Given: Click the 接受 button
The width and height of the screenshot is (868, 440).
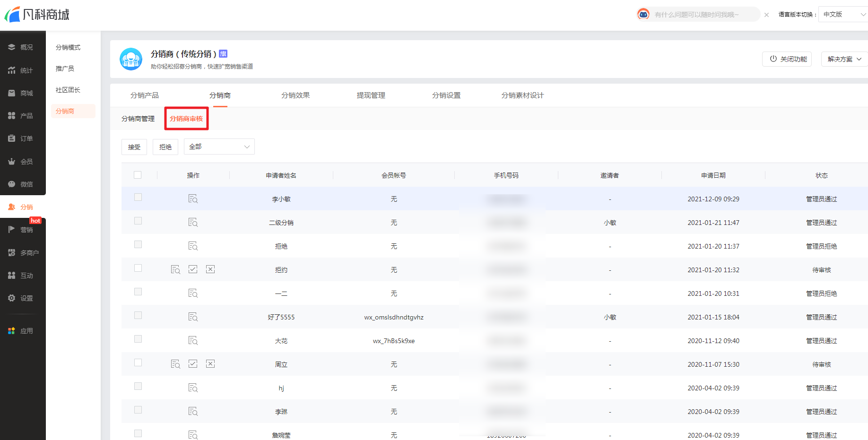Looking at the screenshot, I should (x=134, y=147).
